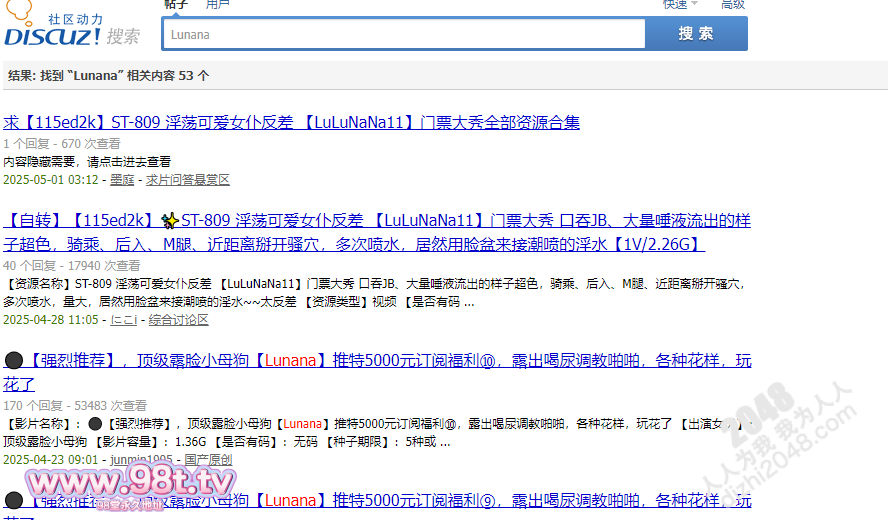The height and width of the screenshot is (520, 888).
Task: Open the first result titled ST-809 资源合集
Action: click(291, 123)
